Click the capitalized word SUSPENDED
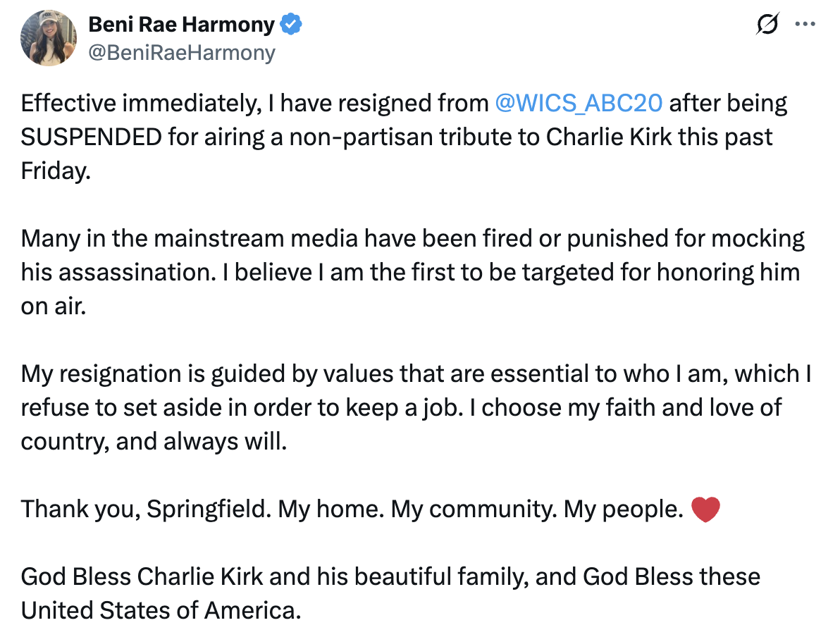Image resolution: width=840 pixels, height=637 pixels. click(91, 137)
